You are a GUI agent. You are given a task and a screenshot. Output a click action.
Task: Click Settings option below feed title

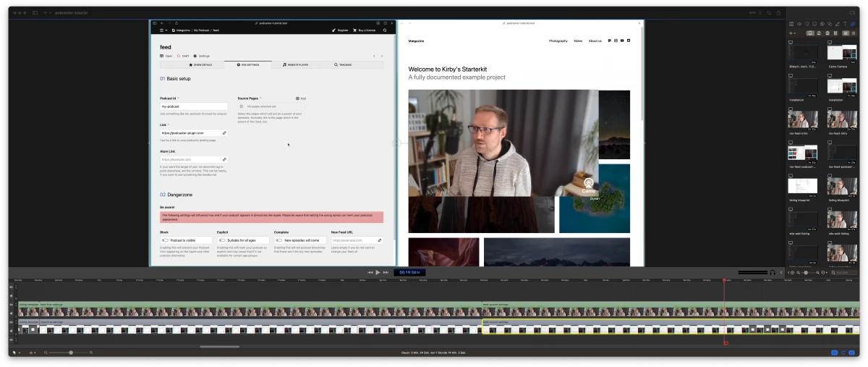[203, 56]
